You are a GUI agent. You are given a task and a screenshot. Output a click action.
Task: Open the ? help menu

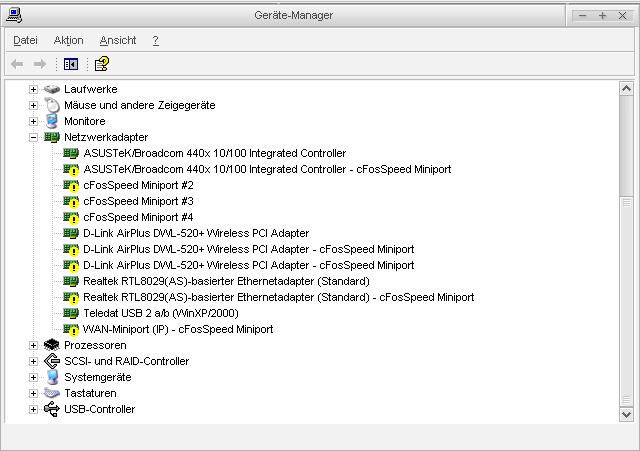156,40
